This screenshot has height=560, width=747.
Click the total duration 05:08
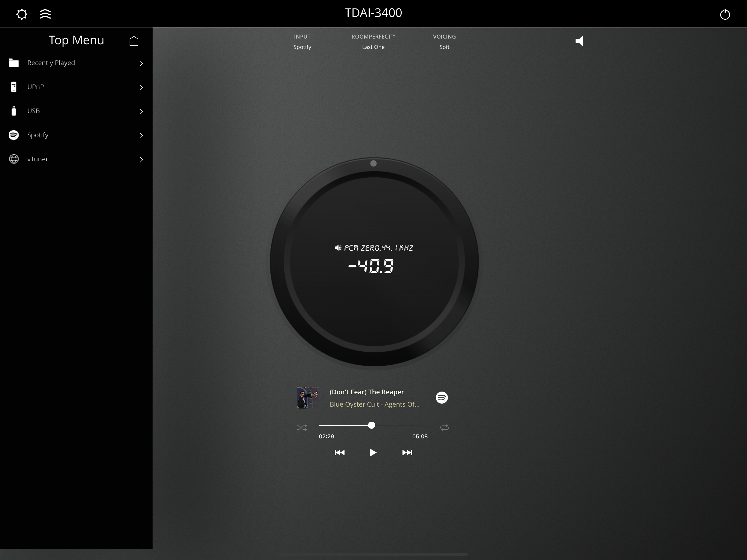click(420, 436)
